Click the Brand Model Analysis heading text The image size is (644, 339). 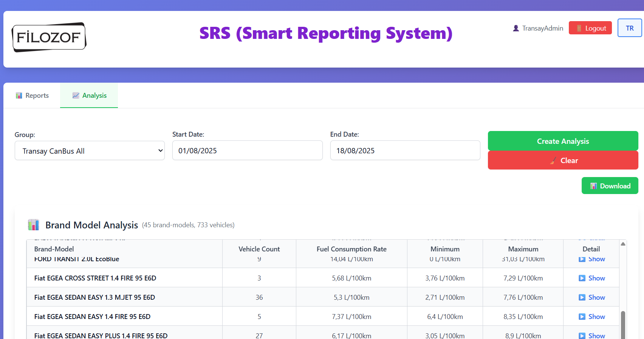[91, 225]
